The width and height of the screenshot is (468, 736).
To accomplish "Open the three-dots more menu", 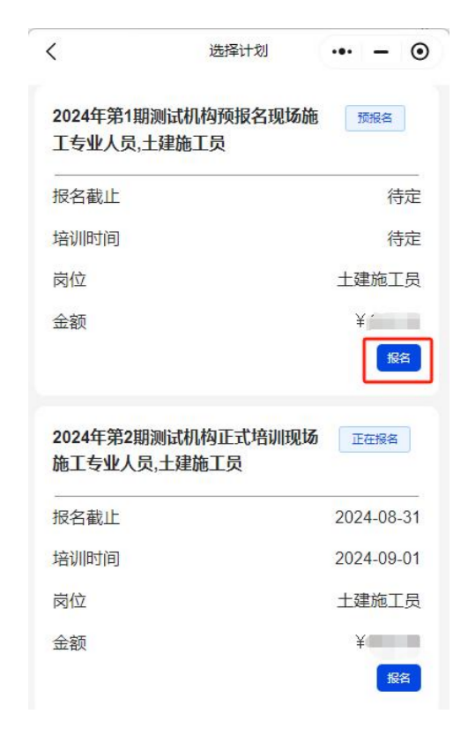I will coord(342,51).
